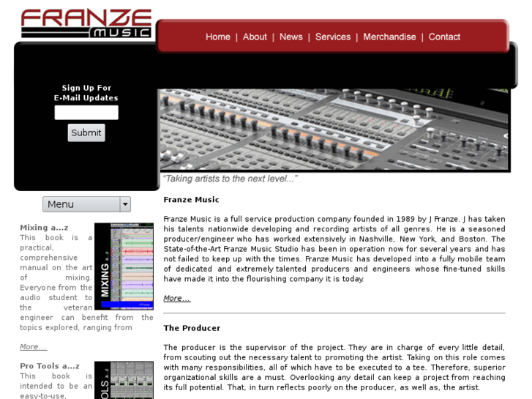The image size is (532, 399).
Task: Click the Pro Tools a...z heading
Action: (50, 366)
